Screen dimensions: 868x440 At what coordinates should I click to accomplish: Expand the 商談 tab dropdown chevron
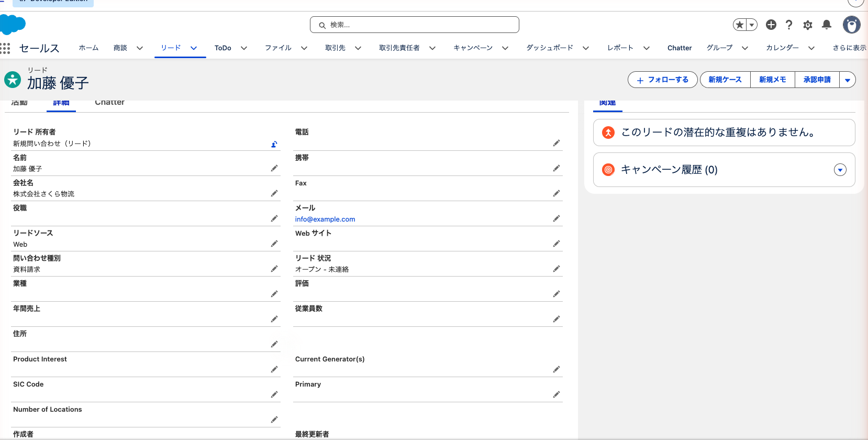tap(140, 48)
